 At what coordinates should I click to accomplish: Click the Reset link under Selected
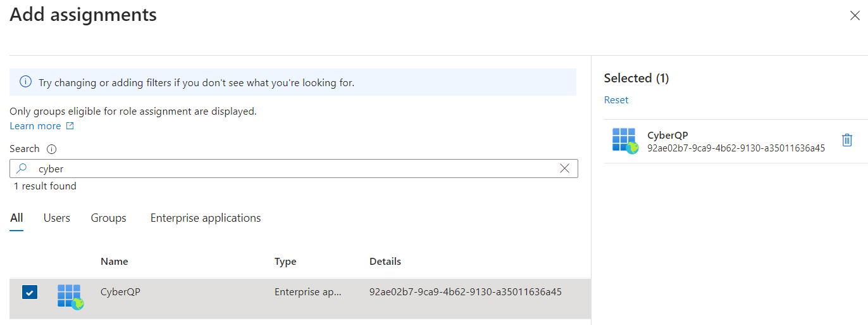point(616,99)
